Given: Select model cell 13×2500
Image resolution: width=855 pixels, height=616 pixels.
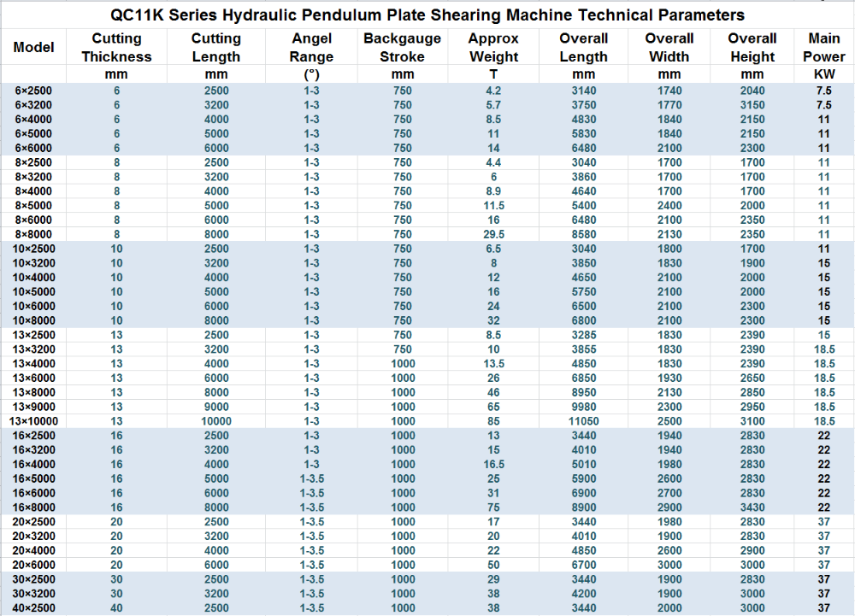Looking at the screenshot, I should point(33,335).
